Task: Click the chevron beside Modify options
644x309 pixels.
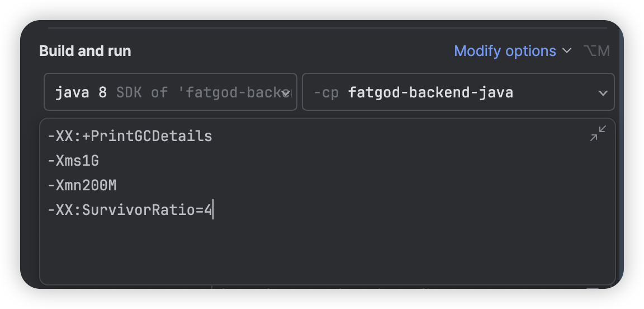Action: 567,51
